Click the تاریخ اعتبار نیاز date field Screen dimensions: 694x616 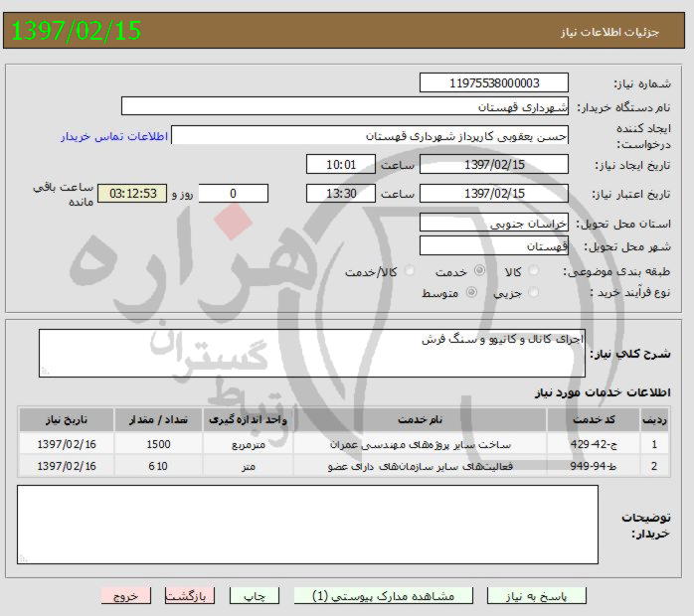click(494, 194)
